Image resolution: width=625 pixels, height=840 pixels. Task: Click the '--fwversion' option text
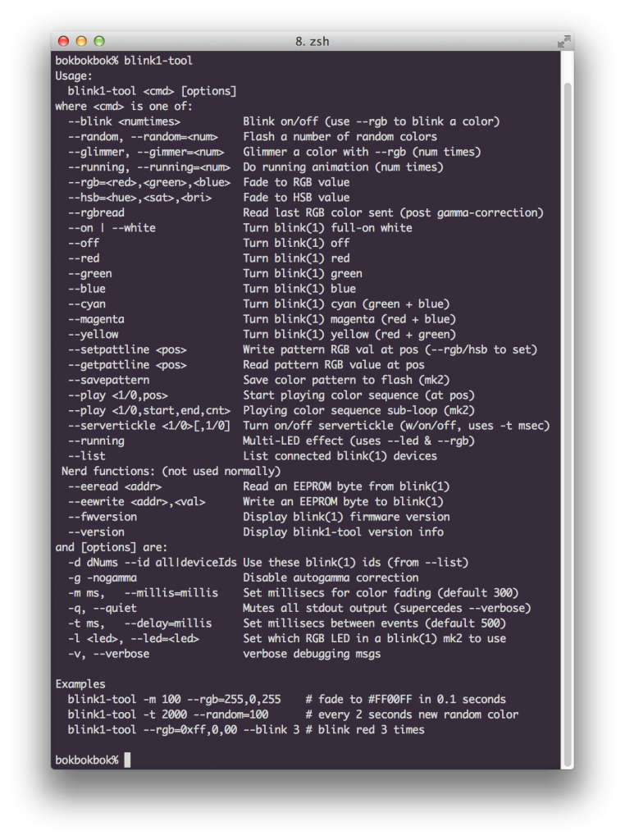pos(103,517)
